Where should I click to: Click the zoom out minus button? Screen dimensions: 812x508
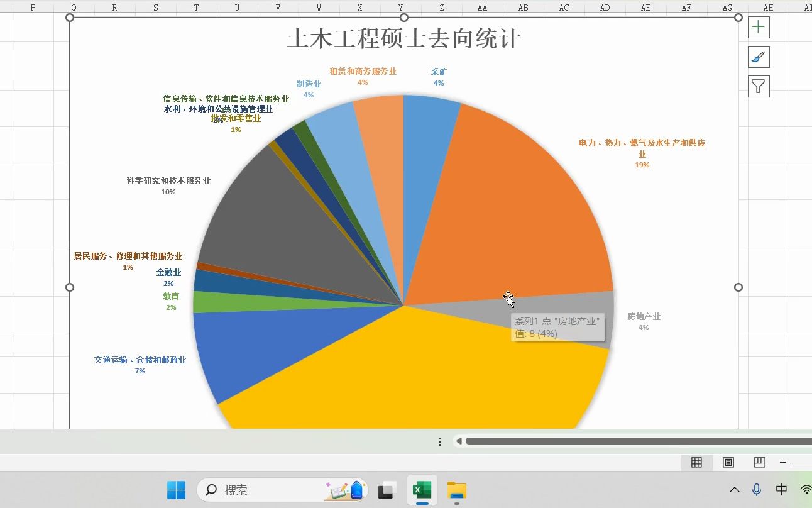(x=783, y=462)
